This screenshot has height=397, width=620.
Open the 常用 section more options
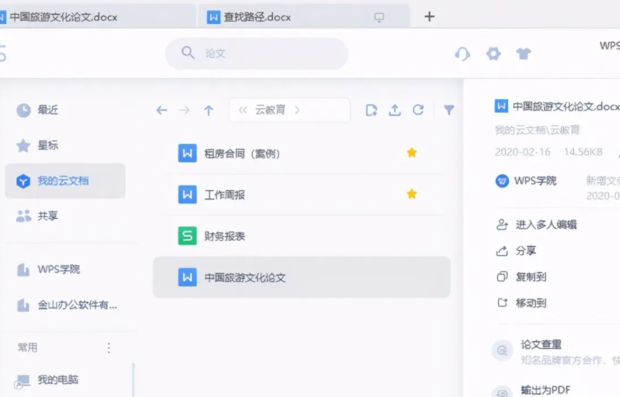click(x=109, y=348)
